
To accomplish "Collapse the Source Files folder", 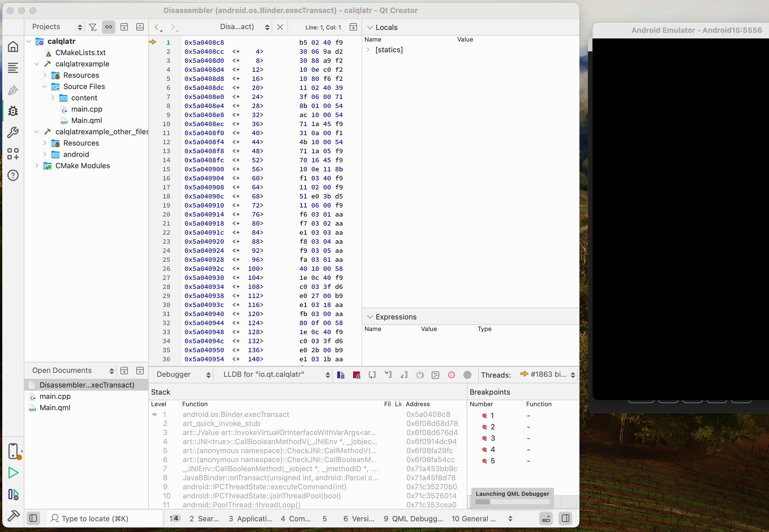I will pos(44,87).
